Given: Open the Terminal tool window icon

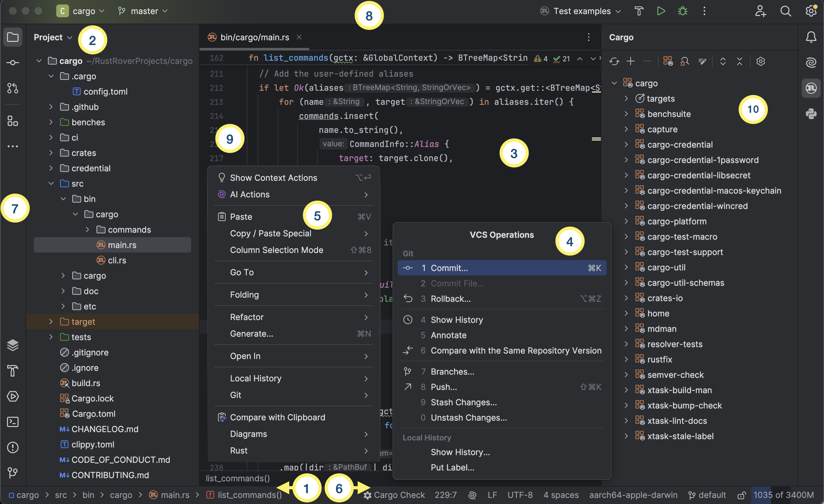Looking at the screenshot, I should pyautogui.click(x=13, y=422).
